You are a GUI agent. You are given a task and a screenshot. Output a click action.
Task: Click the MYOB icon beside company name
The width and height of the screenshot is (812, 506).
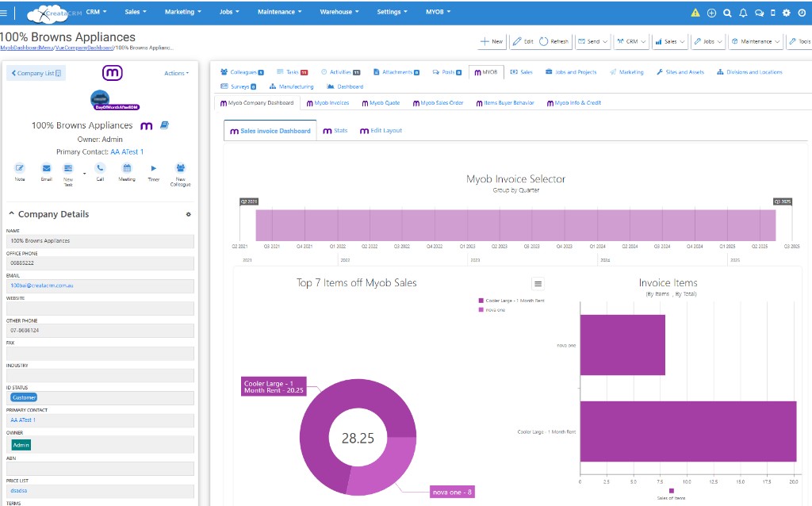pos(147,126)
